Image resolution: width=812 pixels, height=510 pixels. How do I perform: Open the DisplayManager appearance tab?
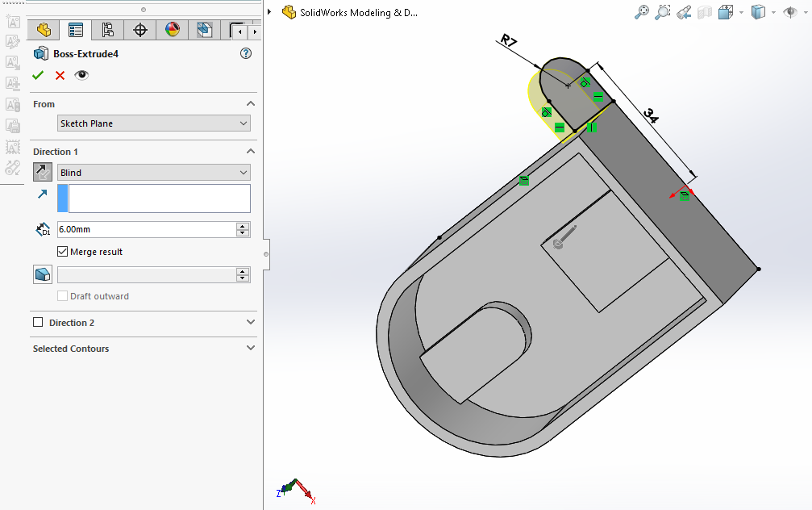[x=173, y=31]
